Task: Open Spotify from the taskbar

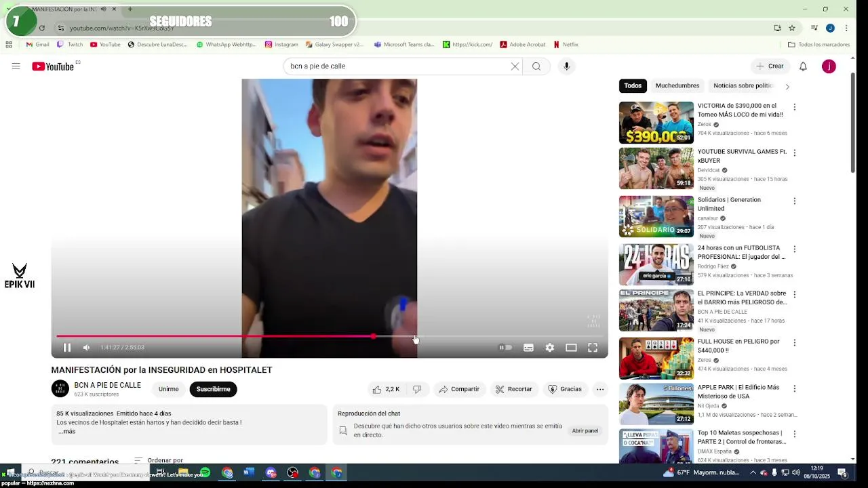Action: click(205, 472)
